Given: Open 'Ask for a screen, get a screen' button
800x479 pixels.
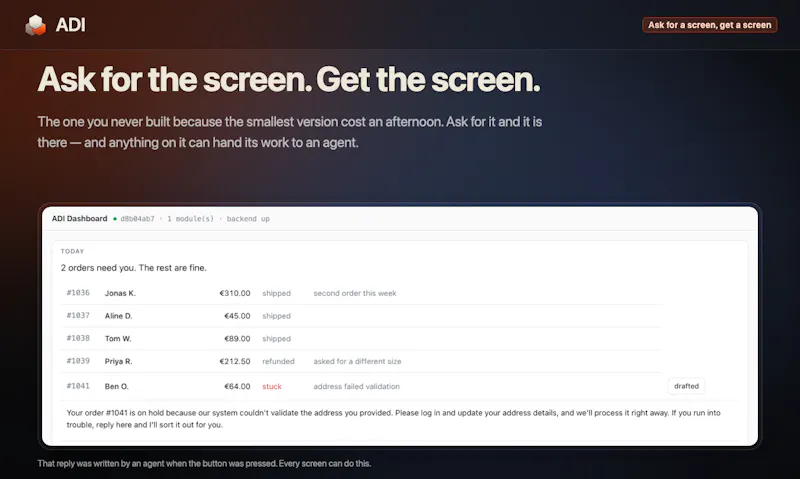Looking at the screenshot, I should click(x=709, y=25).
